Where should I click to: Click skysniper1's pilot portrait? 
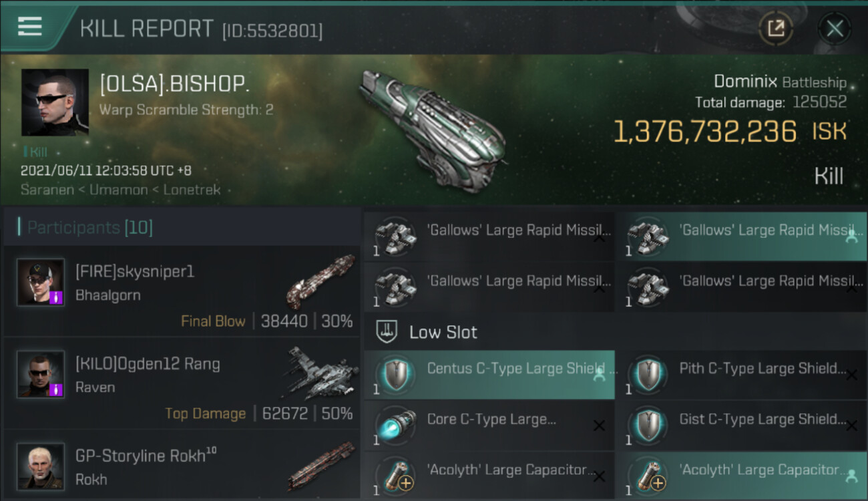41,283
